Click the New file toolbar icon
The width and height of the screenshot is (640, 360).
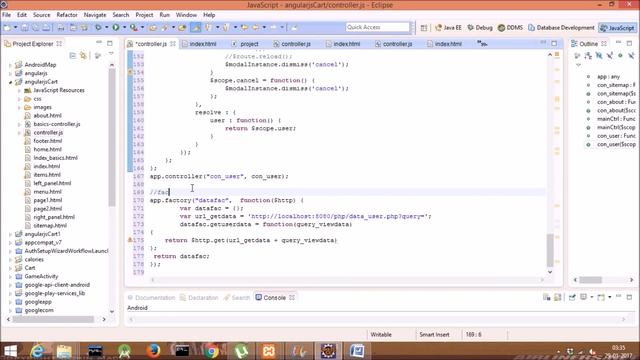coord(7,28)
